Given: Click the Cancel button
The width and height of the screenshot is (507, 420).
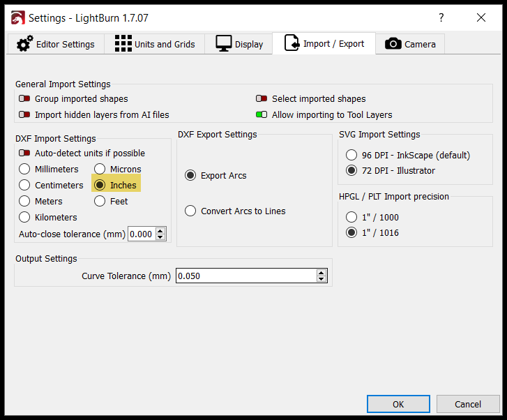Looking at the screenshot, I should click(x=468, y=404).
